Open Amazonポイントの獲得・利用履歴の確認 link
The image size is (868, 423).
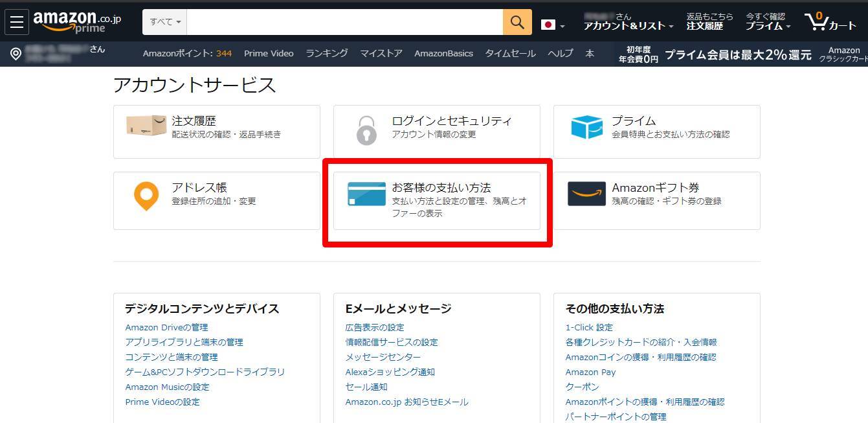tap(645, 402)
